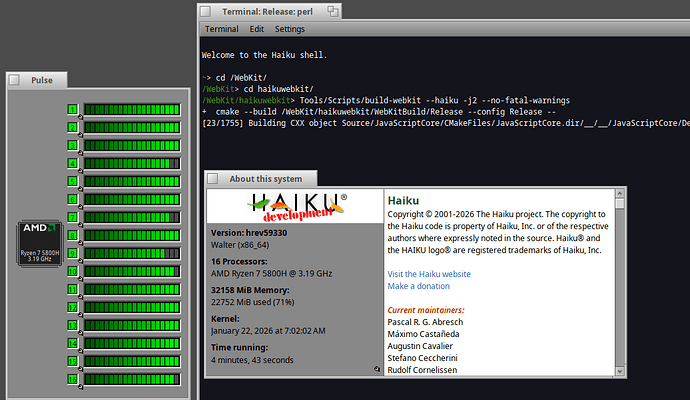
Task: Expand the Settings menu in Terminal
Action: tap(290, 29)
